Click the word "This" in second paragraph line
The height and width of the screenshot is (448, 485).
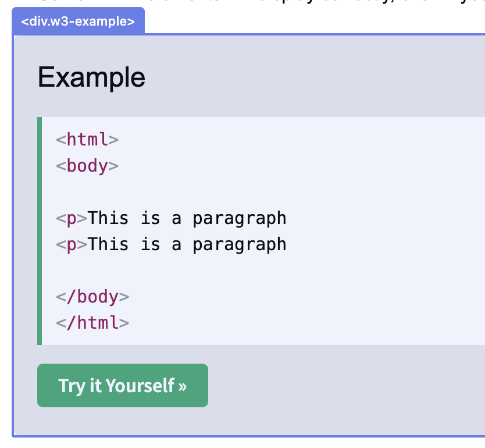coord(108,244)
